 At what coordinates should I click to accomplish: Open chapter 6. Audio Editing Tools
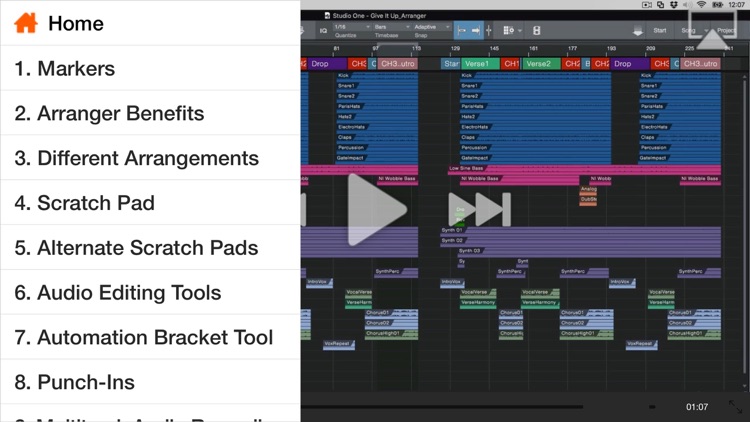point(150,292)
